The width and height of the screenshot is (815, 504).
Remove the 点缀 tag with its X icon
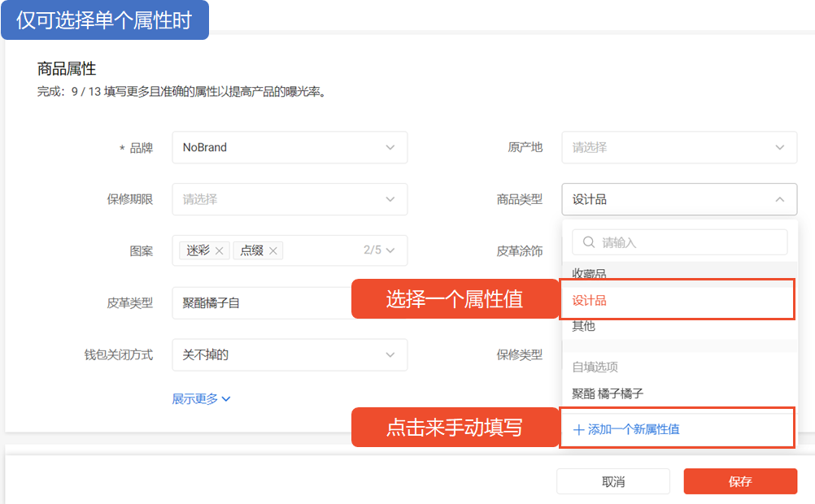pyautogui.click(x=273, y=251)
